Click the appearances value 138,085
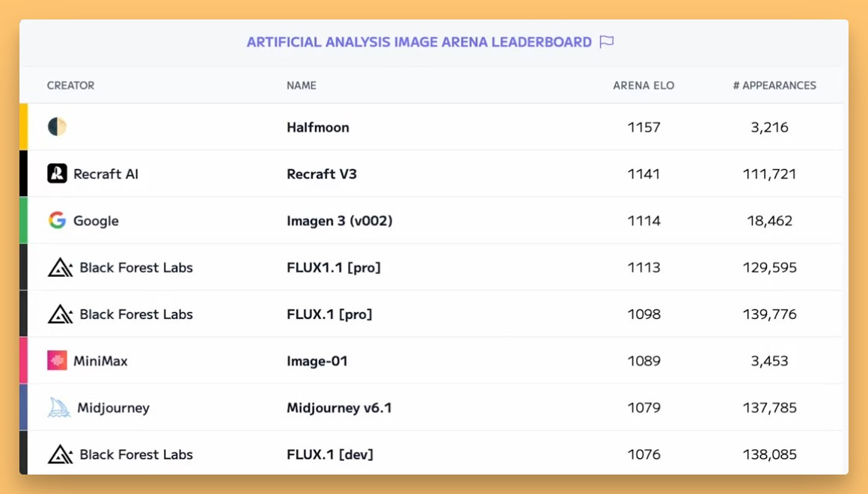The width and height of the screenshot is (868, 494). [769, 454]
